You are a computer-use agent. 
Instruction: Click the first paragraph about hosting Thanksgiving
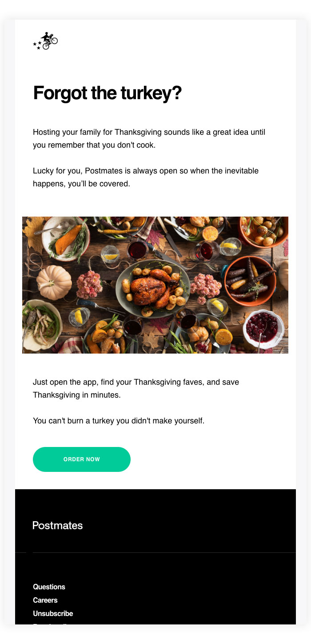(149, 138)
